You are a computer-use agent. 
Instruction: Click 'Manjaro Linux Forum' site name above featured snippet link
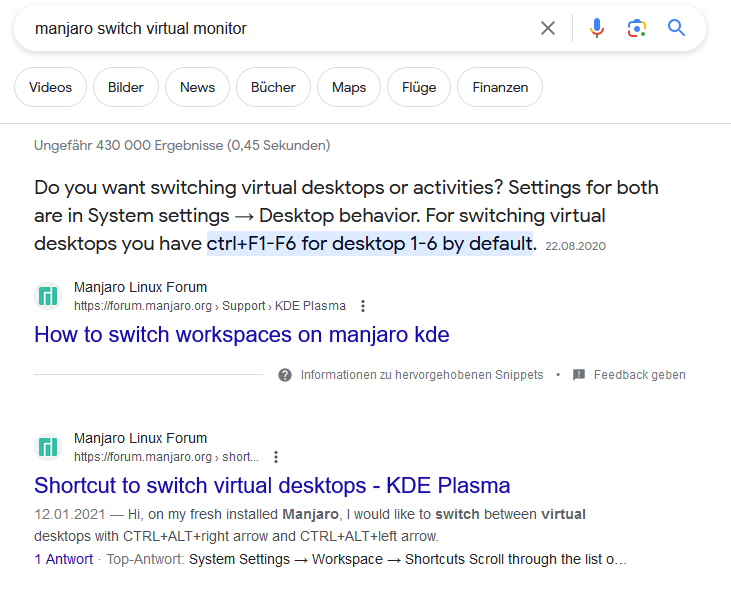[x=140, y=287]
